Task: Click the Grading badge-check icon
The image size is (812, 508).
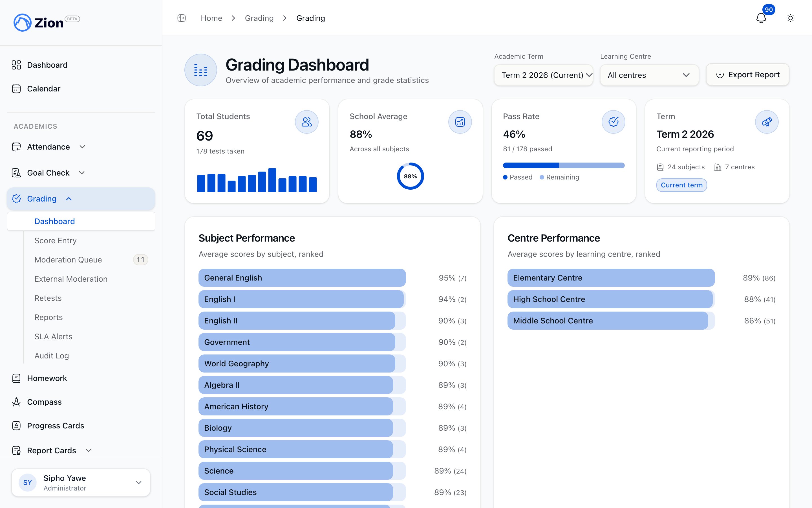Action: coord(16,199)
